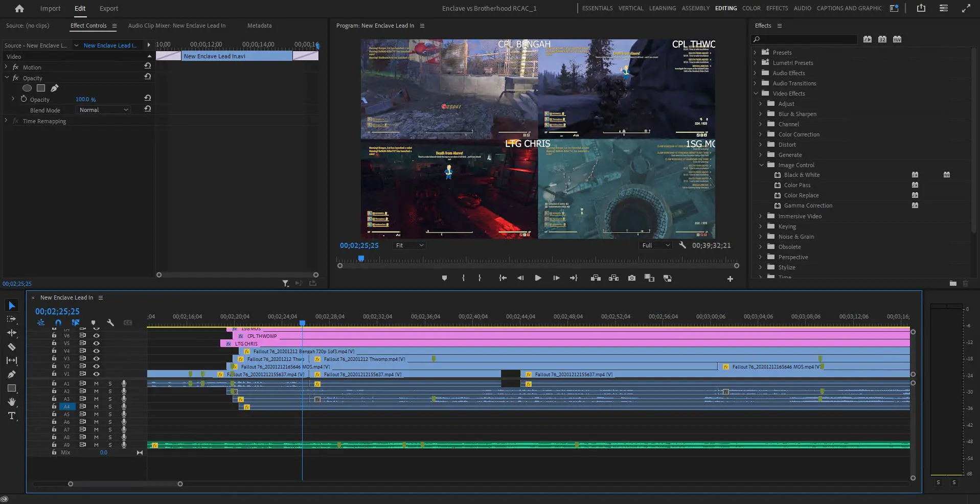Image resolution: width=980 pixels, height=504 pixels.
Task: Click the filter properties funnel icon
Action: click(285, 283)
